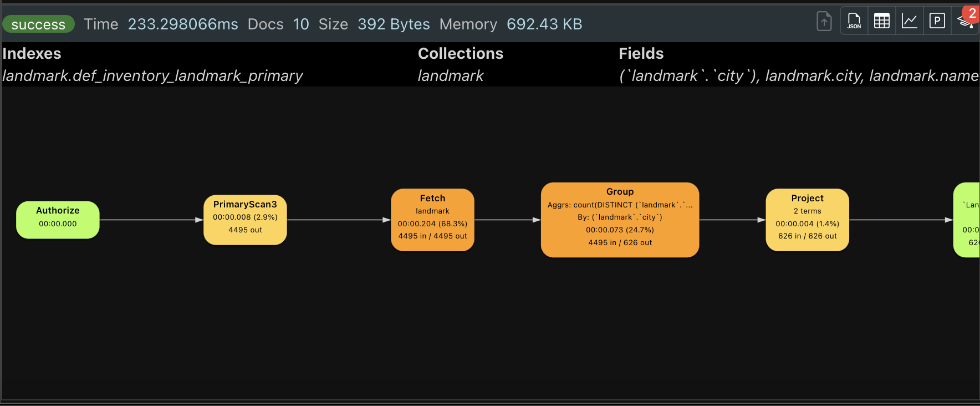Viewport: 980px width, 406px height.
Task: Click Fetch timing 00:00.204 (68.3%)
Action: [x=432, y=224]
